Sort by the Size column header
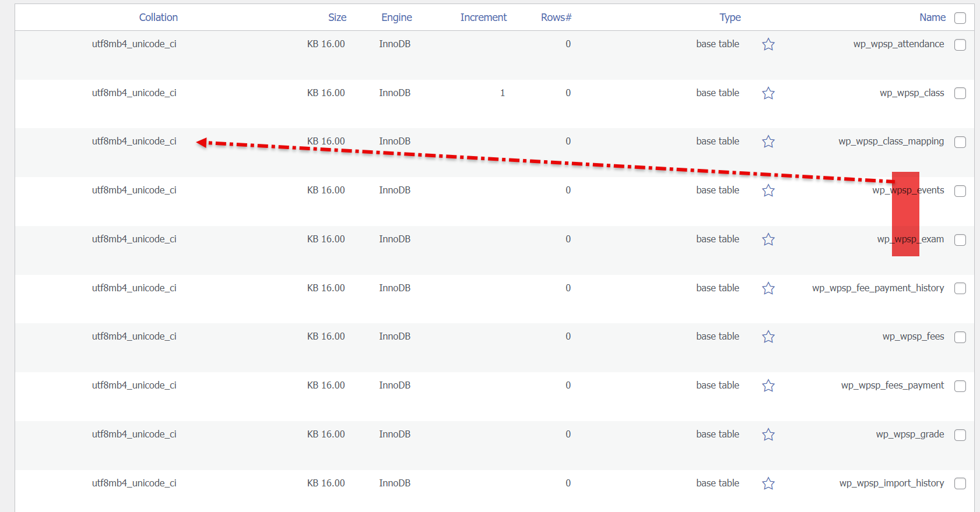980x512 pixels. 337,17
